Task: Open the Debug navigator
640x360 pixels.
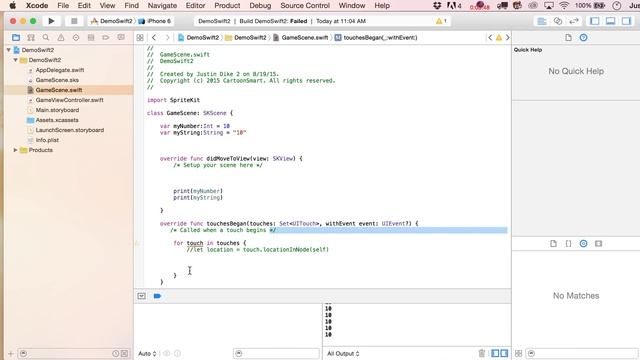Action: (x=91, y=38)
